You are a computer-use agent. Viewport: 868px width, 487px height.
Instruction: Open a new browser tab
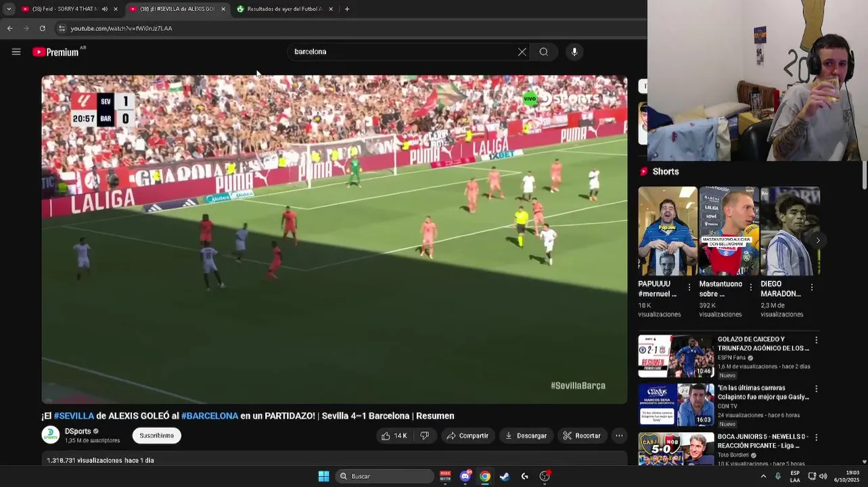pyautogui.click(x=347, y=9)
